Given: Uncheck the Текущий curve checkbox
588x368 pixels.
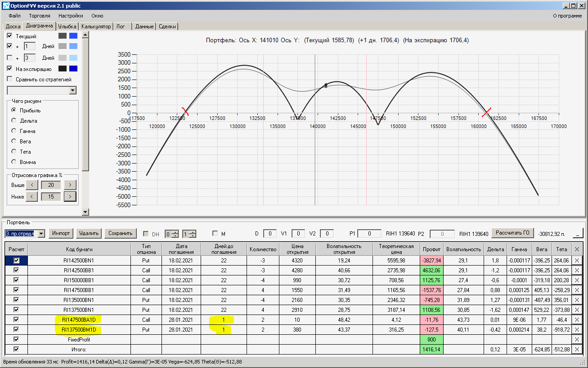Looking at the screenshot, I should point(10,36).
